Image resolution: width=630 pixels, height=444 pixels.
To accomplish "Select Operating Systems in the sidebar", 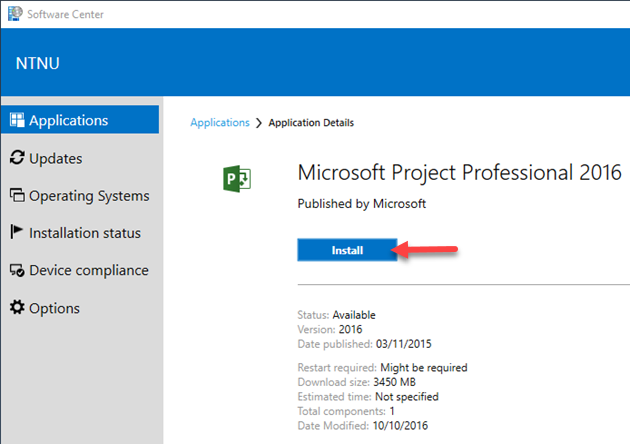I will [80, 196].
